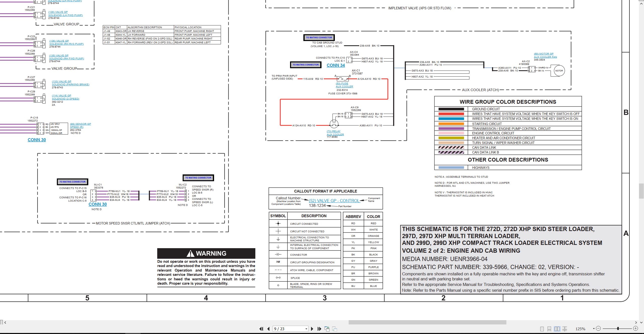This screenshot has width=644, height=334.
Task: Click the zoom slider handle
Action: [618, 328]
